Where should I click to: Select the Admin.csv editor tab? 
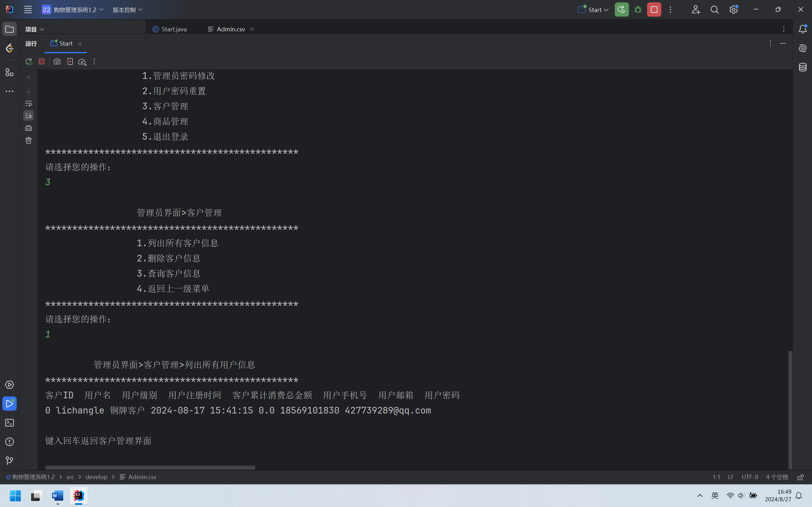coord(231,29)
